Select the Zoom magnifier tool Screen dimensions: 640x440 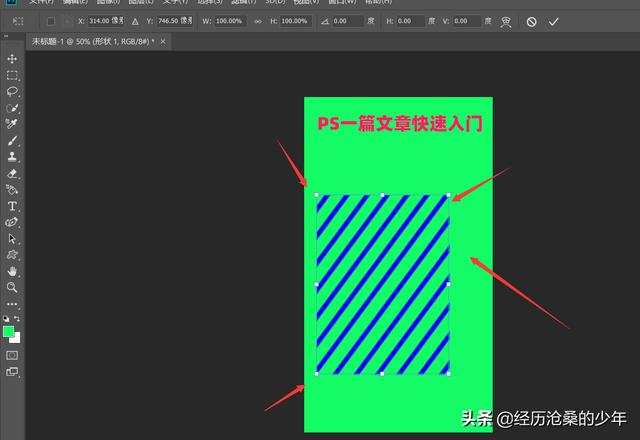click(x=12, y=287)
